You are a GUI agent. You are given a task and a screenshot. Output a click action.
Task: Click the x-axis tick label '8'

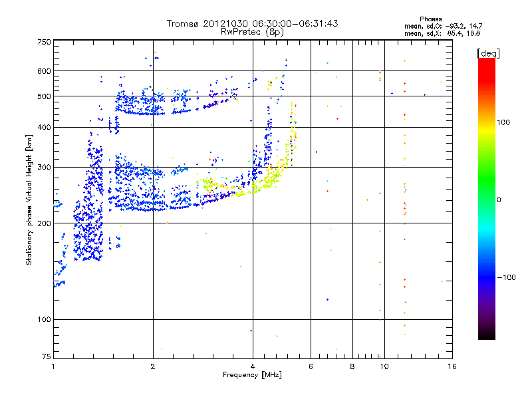pyautogui.click(x=352, y=366)
